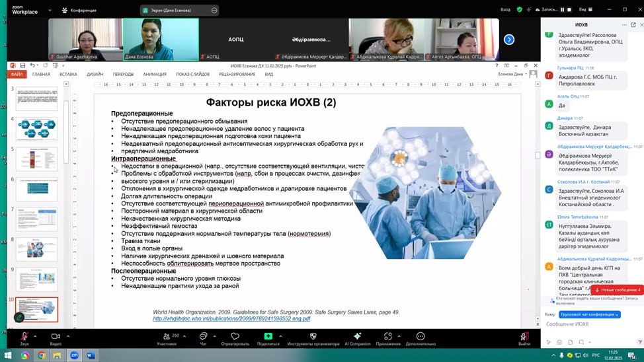This screenshot has width=644, height=362.
Task: Select slide 7 thumbnail in slide panel
Action: tap(36, 219)
